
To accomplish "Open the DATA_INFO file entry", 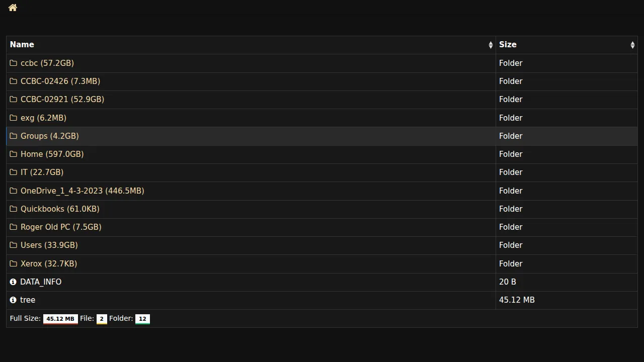I will pyautogui.click(x=41, y=282).
